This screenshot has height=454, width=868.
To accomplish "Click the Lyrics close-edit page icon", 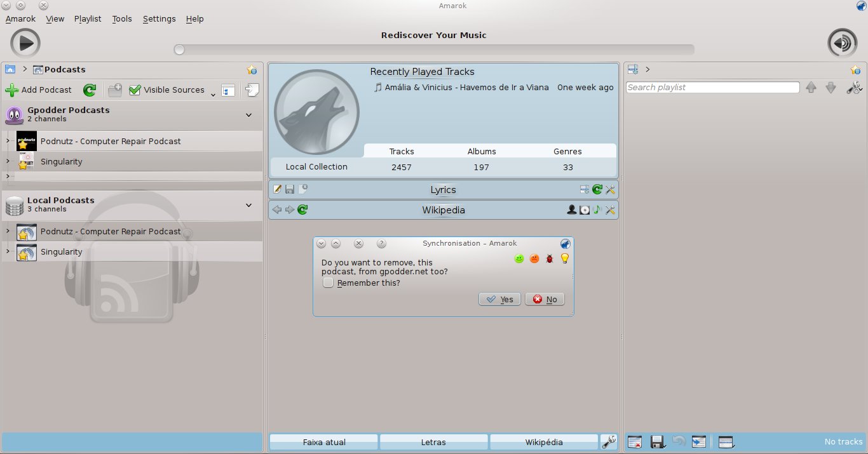I will [x=302, y=189].
